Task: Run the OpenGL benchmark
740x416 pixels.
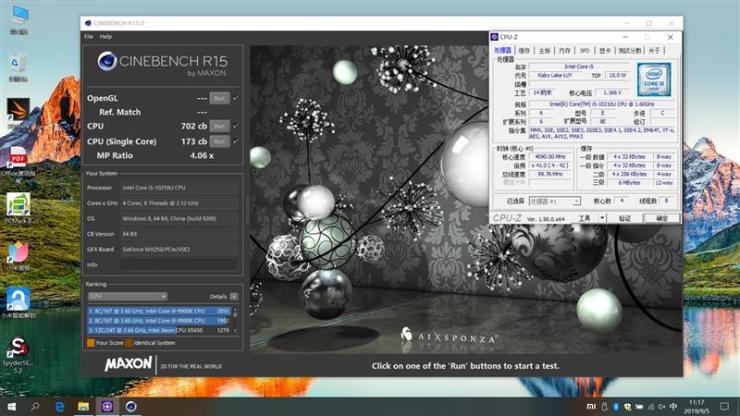Action: [x=219, y=98]
